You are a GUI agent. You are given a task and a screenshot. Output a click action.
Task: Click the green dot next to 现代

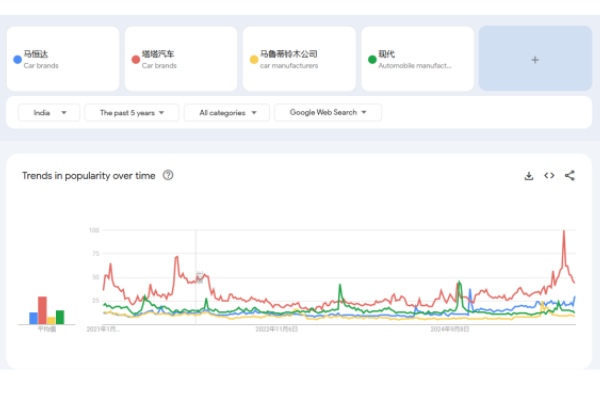tap(372, 59)
